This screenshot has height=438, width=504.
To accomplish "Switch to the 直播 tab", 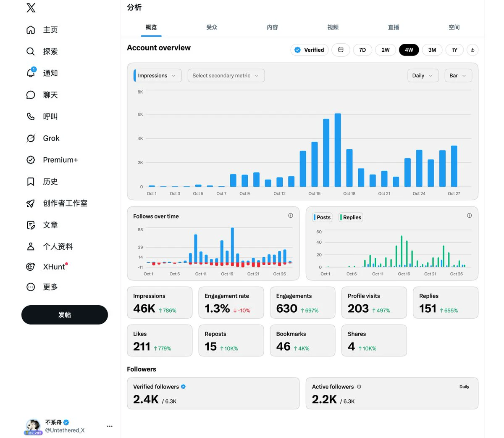I will (x=394, y=27).
